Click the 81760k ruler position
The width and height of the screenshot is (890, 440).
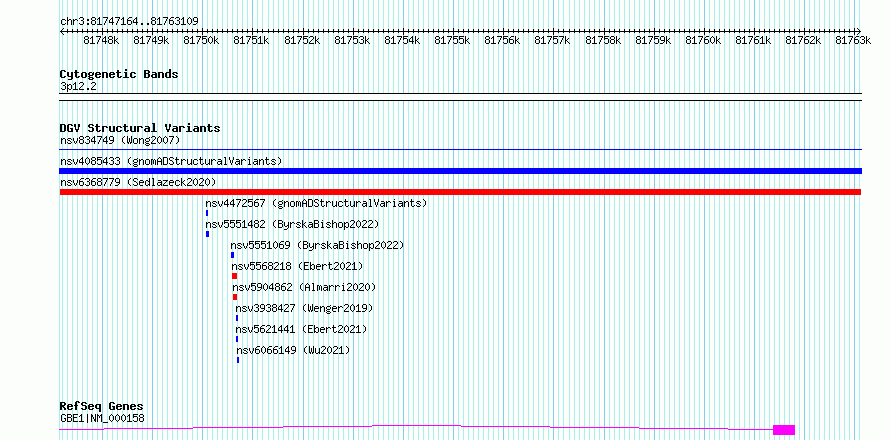click(704, 40)
